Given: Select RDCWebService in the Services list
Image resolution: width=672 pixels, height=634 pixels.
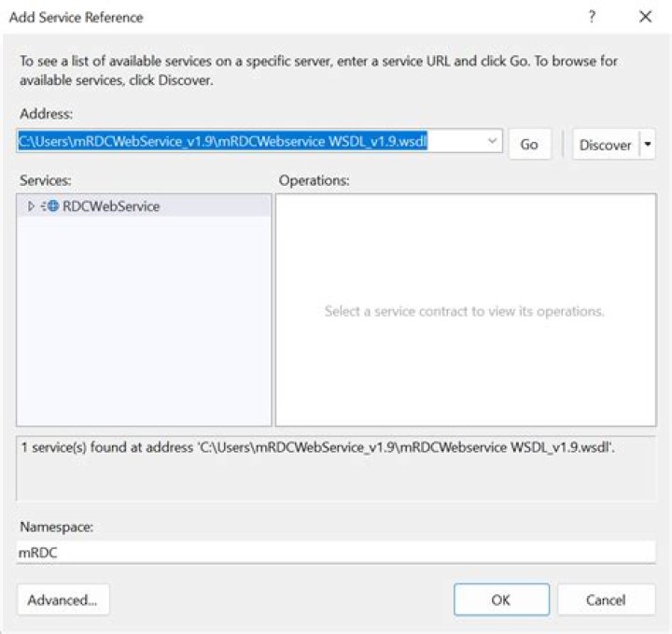Looking at the screenshot, I should point(110,206).
